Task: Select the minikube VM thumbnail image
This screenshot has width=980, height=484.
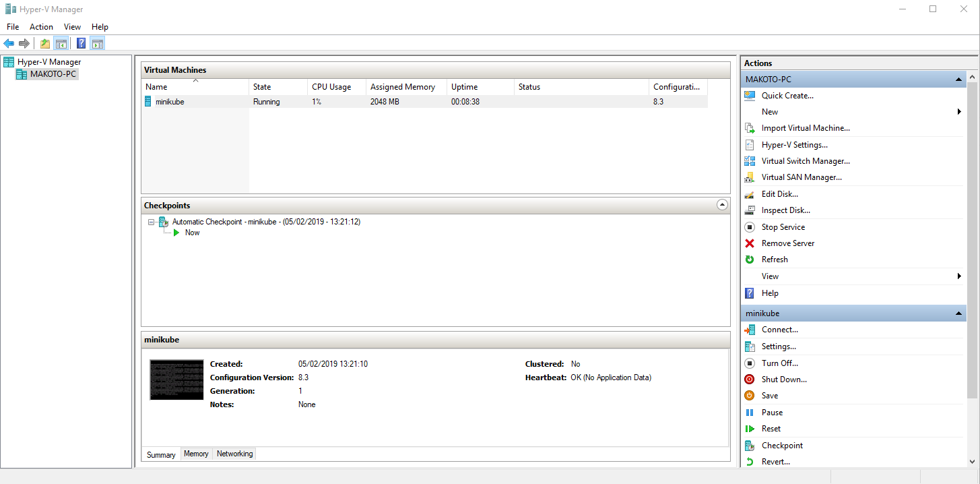Action: (x=176, y=380)
